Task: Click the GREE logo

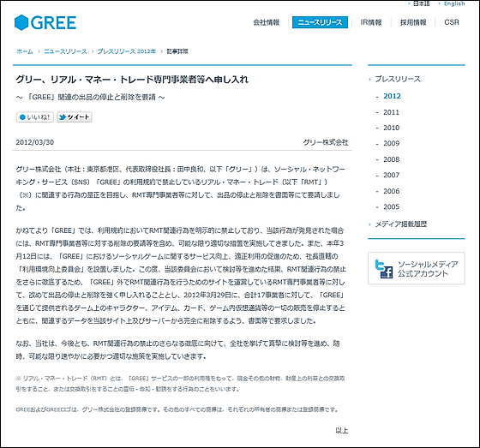Action: pos(45,22)
